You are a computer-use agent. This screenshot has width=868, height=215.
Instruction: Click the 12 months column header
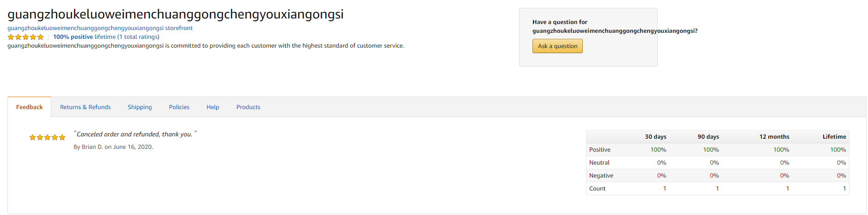click(774, 137)
